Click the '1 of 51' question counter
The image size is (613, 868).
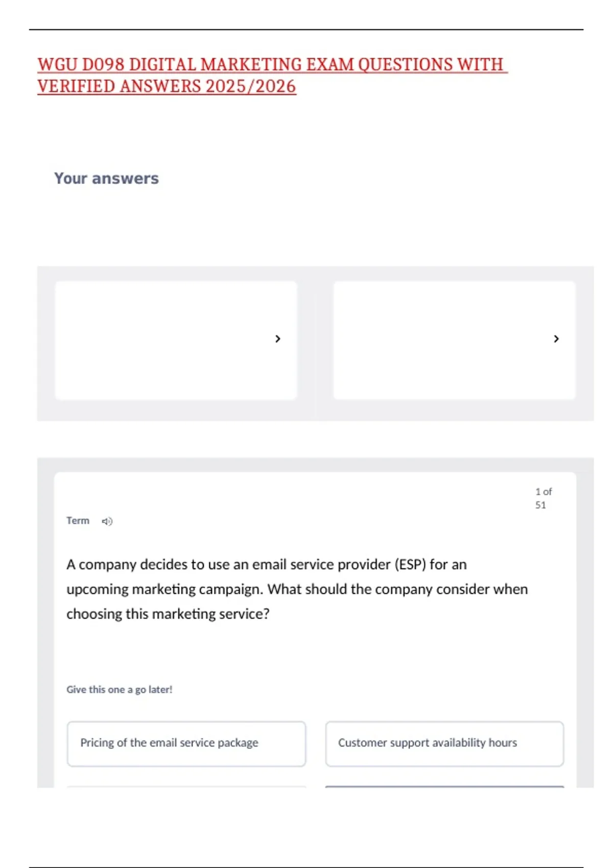(543, 498)
